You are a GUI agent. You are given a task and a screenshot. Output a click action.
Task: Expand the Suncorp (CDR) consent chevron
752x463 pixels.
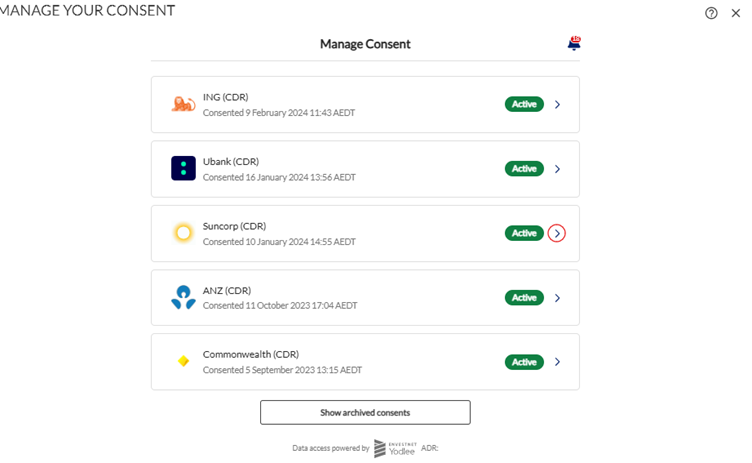click(557, 233)
